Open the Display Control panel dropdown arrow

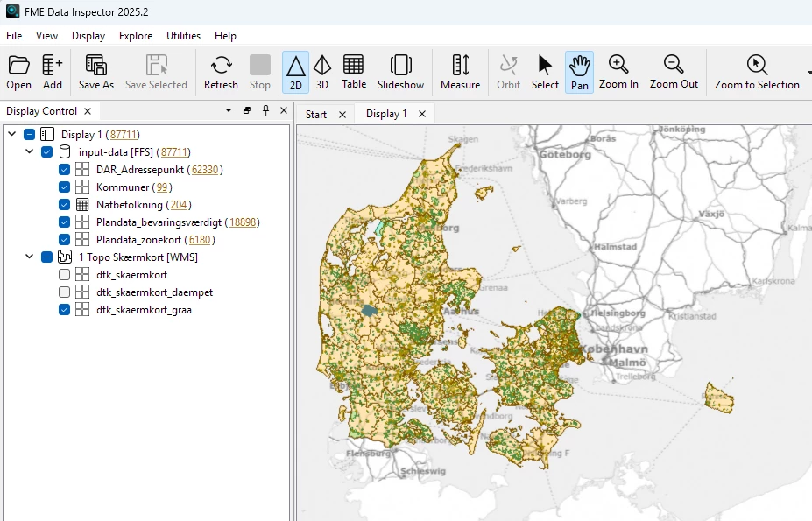click(x=229, y=111)
